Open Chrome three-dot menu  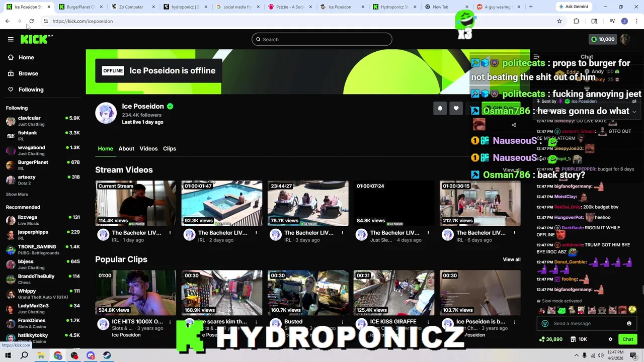pyautogui.click(x=637, y=21)
